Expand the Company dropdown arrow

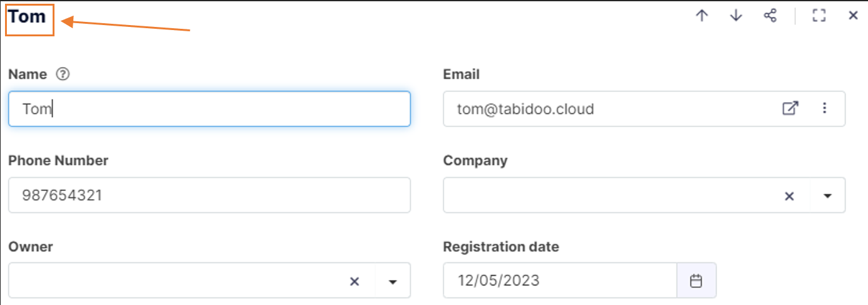click(x=827, y=196)
